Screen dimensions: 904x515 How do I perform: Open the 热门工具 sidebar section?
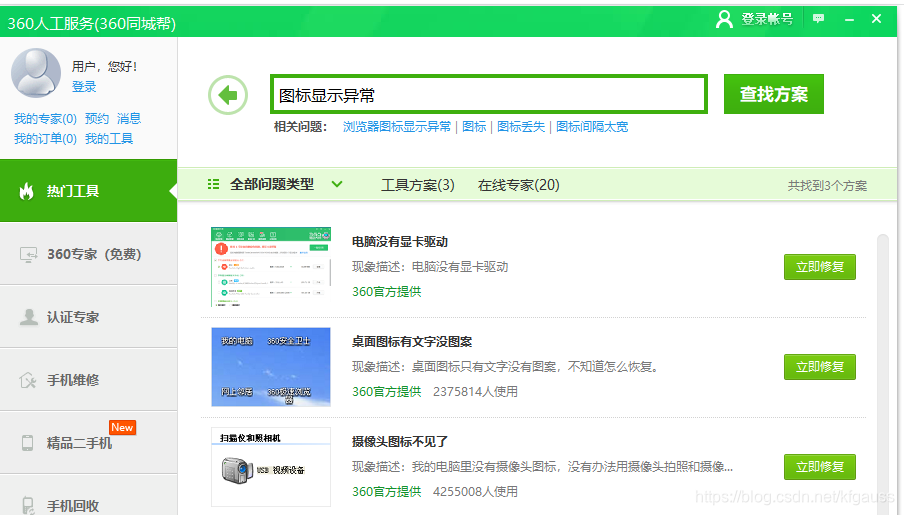pyautogui.click(x=88, y=190)
